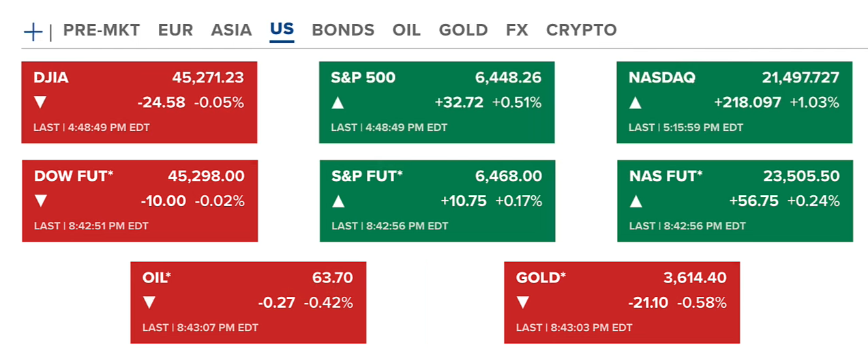Click the GOLD down arrow icon
This screenshot has width=868, height=361.
[x=523, y=302]
